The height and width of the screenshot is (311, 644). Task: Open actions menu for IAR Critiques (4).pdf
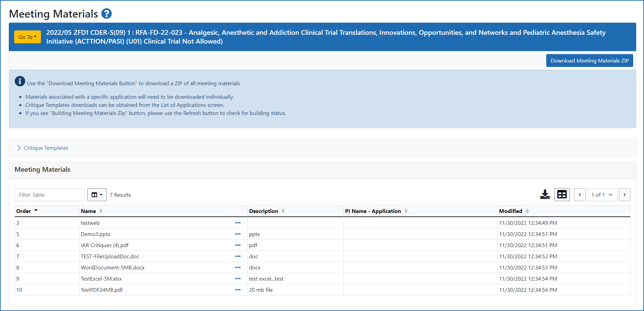[x=238, y=245]
